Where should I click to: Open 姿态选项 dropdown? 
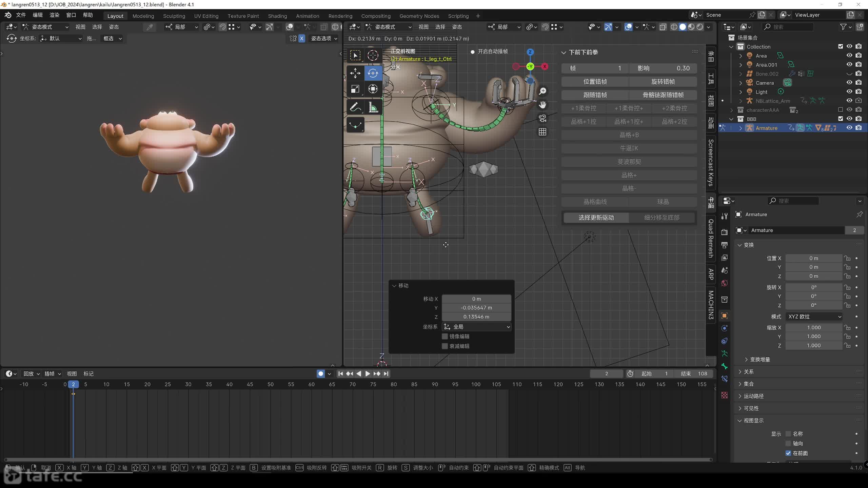click(x=324, y=38)
